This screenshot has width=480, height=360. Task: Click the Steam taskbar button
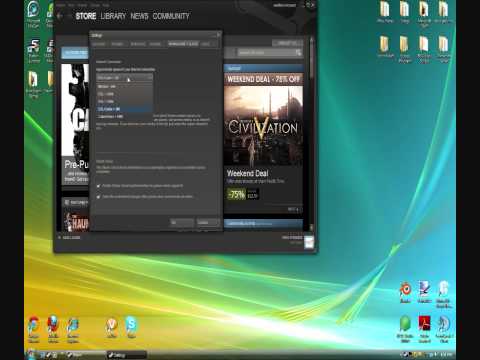coord(86,355)
